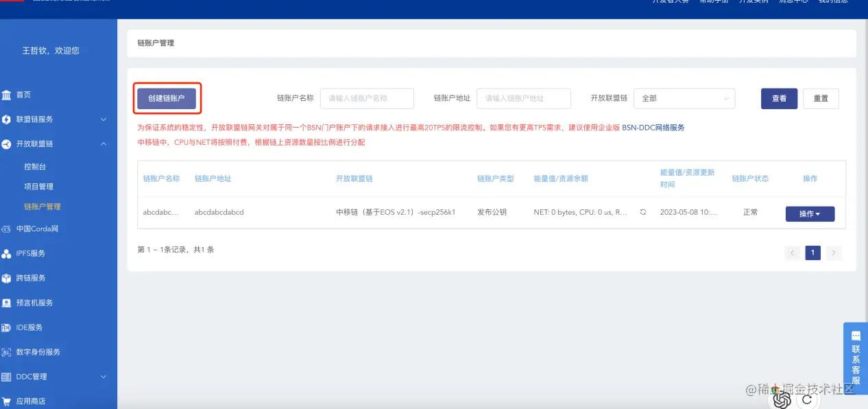The width and height of the screenshot is (868, 409).
Task: Click the NET: 0 bytes resource cell
Action: coord(581,213)
